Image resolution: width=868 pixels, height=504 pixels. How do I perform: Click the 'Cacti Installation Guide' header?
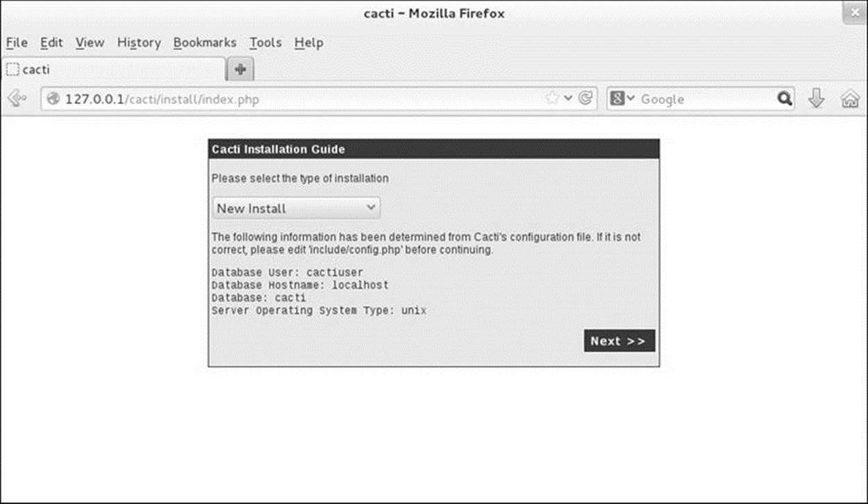click(x=278, y=149)
